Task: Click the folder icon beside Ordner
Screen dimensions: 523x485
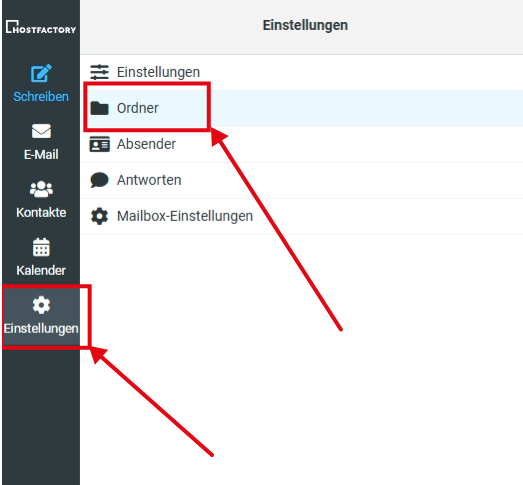Action: click(99, 108)
